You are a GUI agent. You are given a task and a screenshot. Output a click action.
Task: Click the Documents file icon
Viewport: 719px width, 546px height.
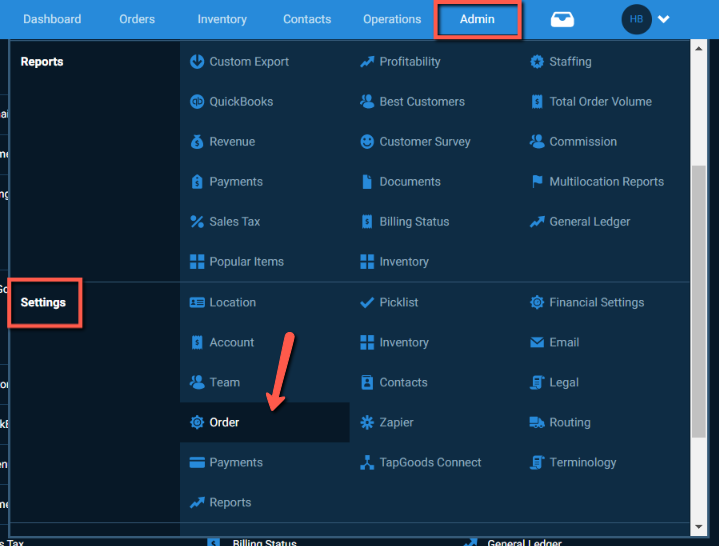(x=367, y=182)
